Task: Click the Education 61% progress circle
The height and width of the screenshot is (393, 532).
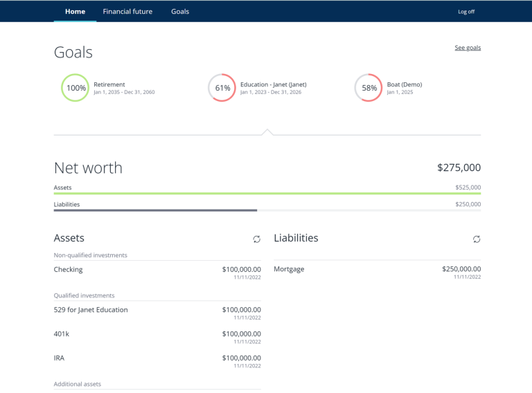Action: (x=222, y=88)
